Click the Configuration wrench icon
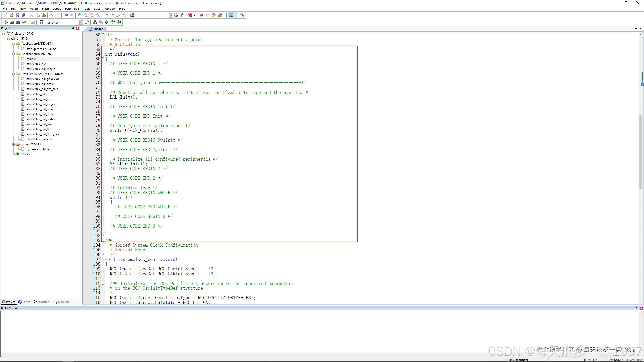This screenshot has width=644, height=362. (x=242, y=15)
